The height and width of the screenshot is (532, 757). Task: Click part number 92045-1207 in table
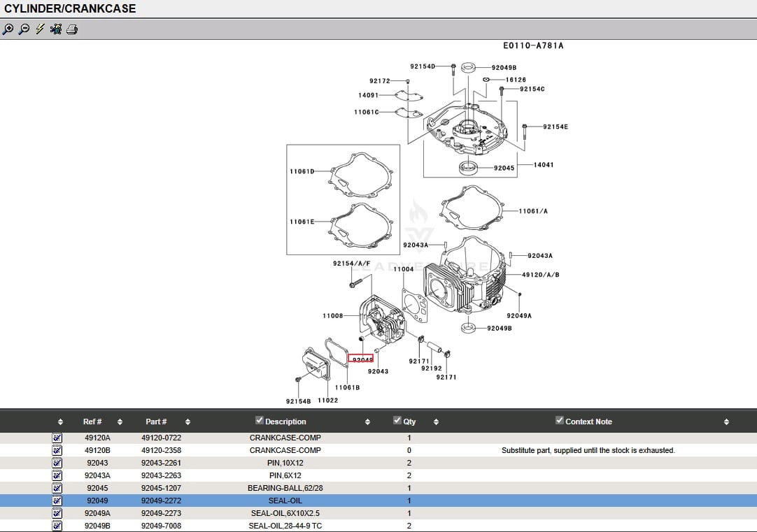(161, 488)
